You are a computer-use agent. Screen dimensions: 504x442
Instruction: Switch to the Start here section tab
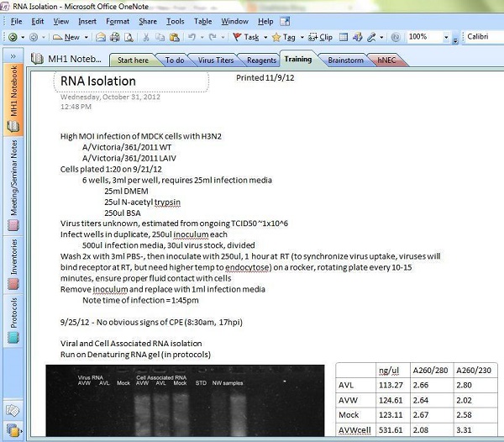tap(133, 61)
